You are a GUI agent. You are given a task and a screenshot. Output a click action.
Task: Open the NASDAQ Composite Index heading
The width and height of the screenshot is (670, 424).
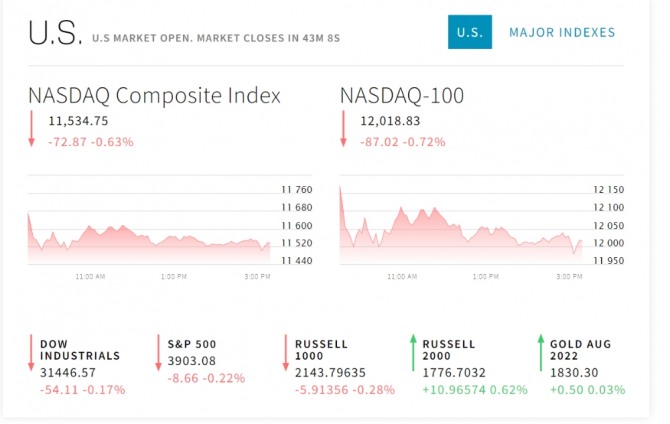(x=154, y=96)
